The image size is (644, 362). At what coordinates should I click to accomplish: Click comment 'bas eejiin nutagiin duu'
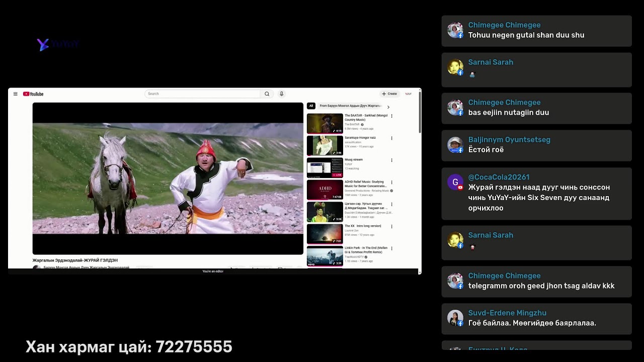click(509, 113)
